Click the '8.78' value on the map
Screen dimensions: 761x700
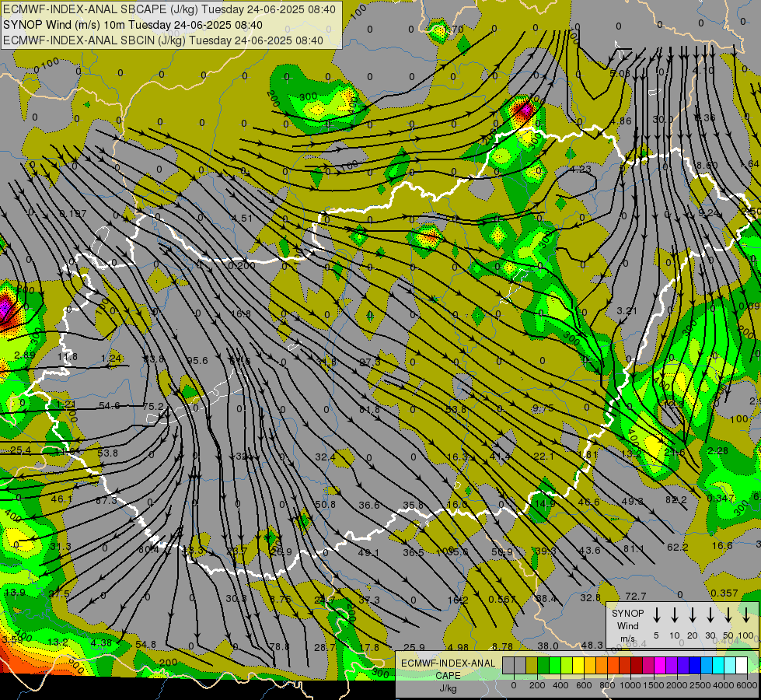click(502, 646)
